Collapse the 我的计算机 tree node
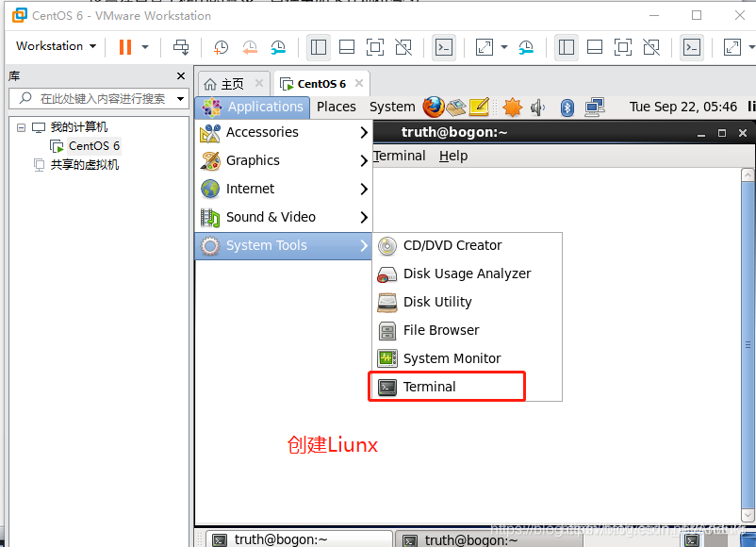Viewport: 756px width, 547px height. (x=21, y=127)
